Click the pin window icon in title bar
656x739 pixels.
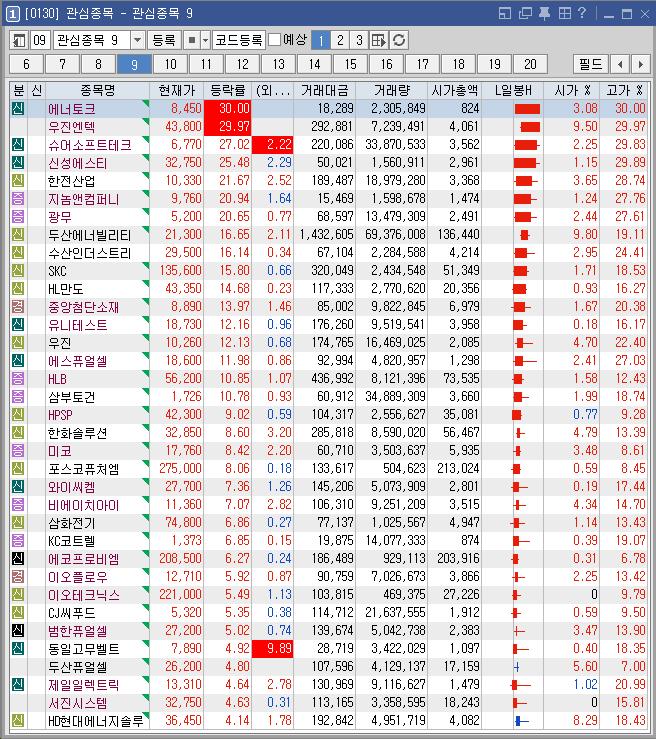click(x=544, y=13)
